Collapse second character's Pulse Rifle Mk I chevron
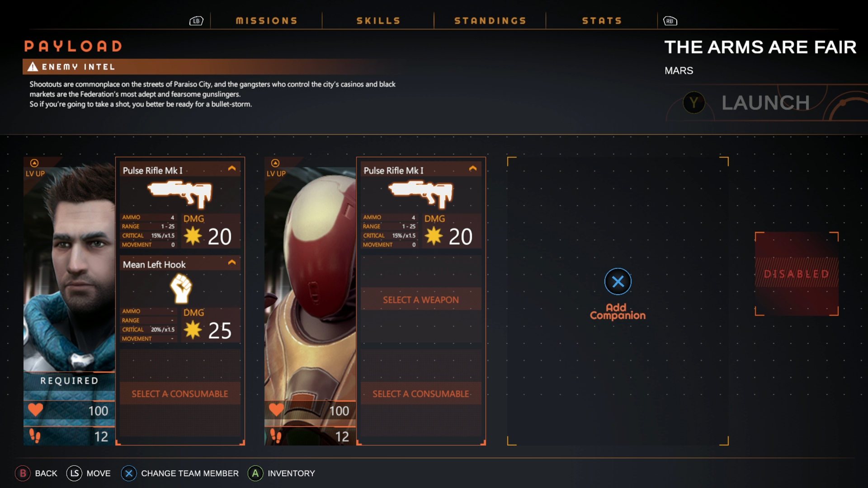868x488 pixels. pyautogui.click(x=473, y=169)
